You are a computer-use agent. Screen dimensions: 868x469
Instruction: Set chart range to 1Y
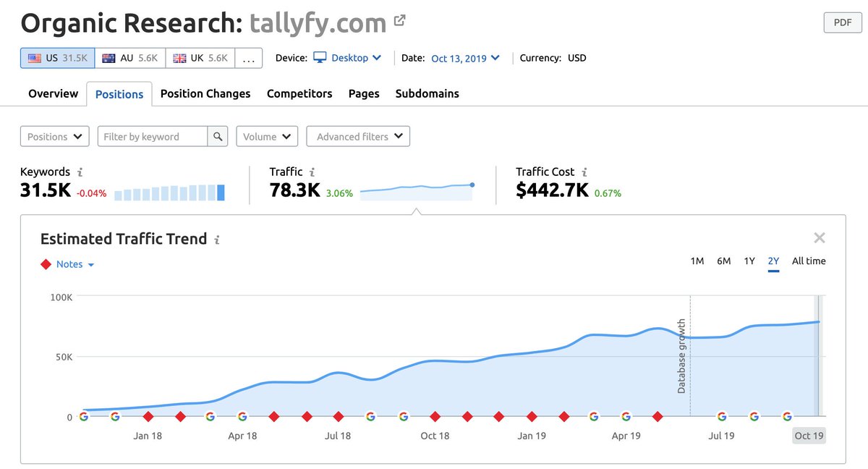pos(749,261)
